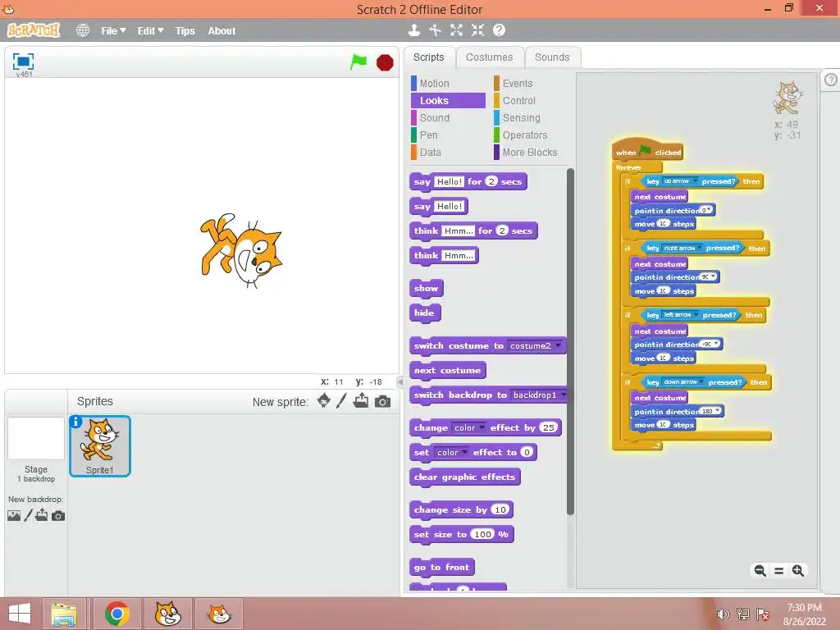Switch the stage to full screen presentation mode
The width and height of the screenshot is (840, 630).
click(23, 62)
